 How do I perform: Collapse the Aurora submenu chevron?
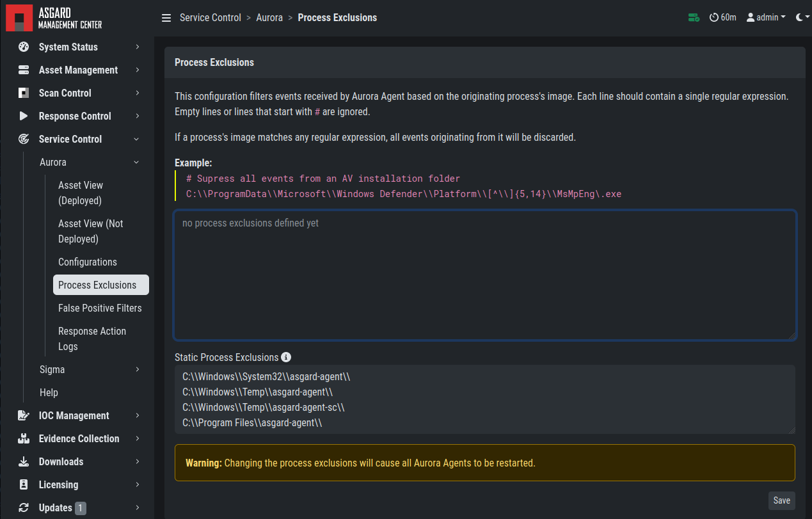(x=136, y=162)
